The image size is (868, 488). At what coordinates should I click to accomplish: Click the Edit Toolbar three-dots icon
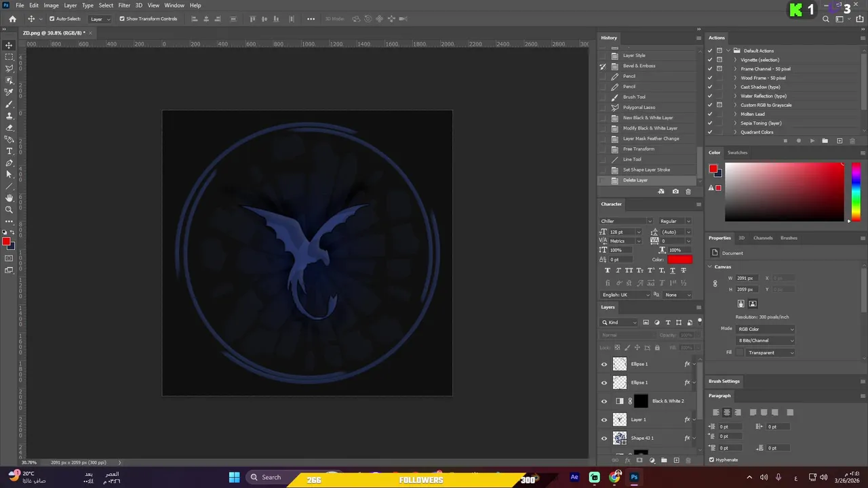(9, 221)
